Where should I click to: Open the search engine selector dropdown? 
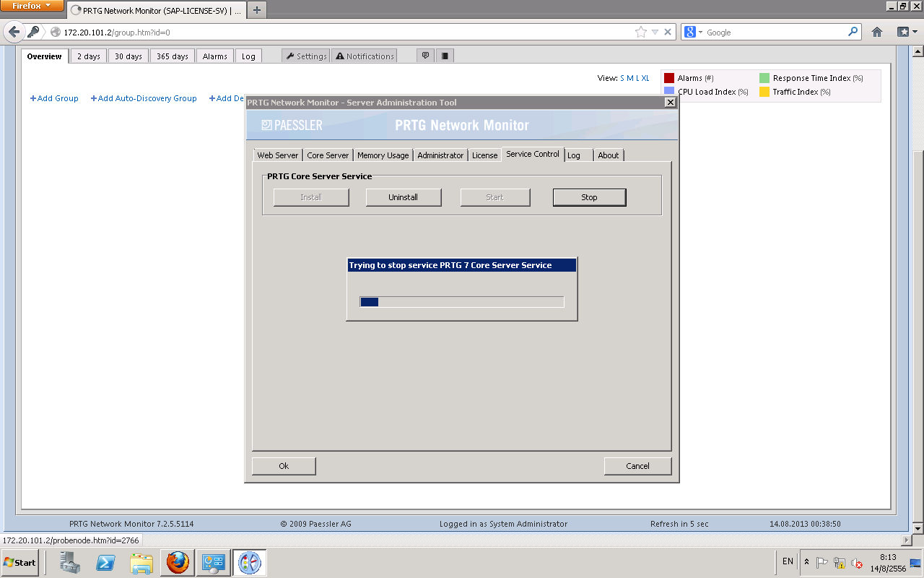click(693, 32)
